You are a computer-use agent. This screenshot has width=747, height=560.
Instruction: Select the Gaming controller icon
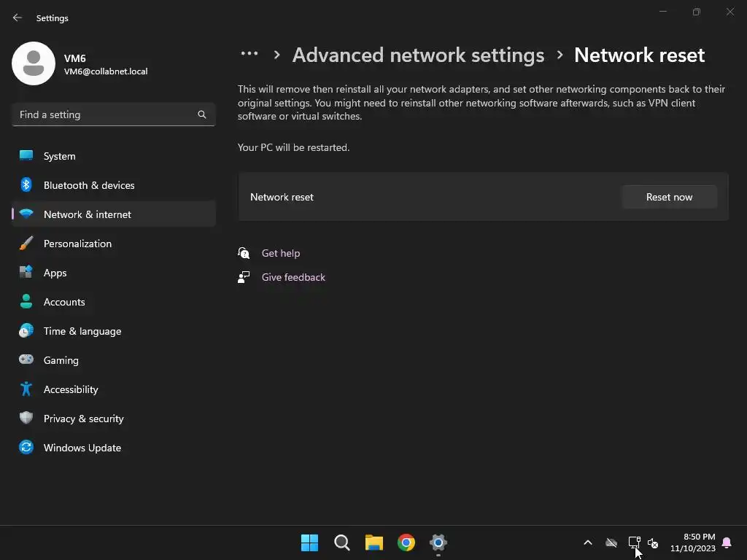26,360
